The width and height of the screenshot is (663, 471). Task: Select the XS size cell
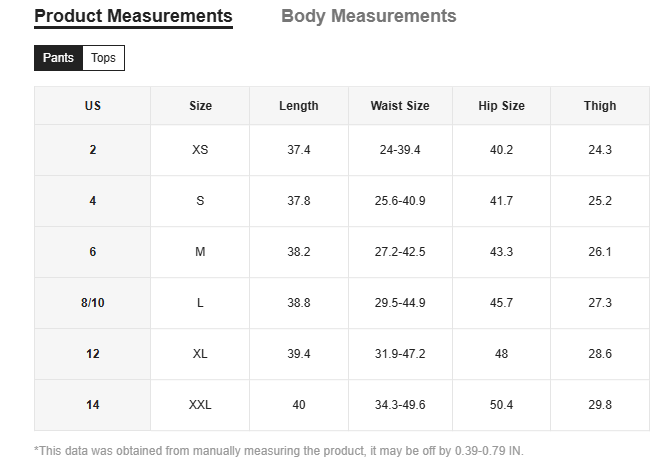tap(200, 150)
